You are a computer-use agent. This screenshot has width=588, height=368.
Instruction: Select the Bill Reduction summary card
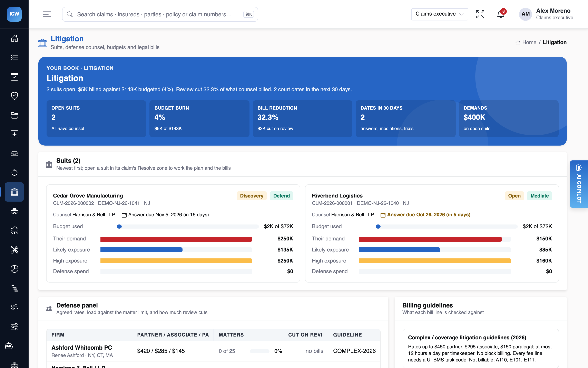pyautogui.click(x=303, y=119)
